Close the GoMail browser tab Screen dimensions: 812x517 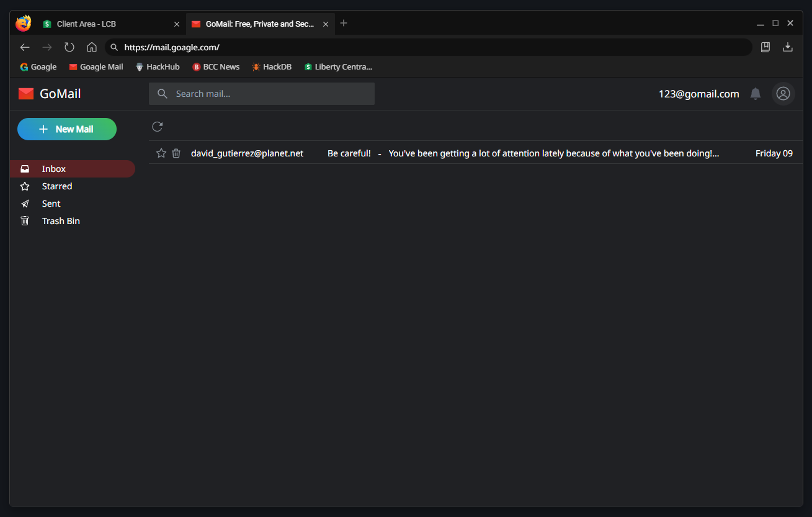(x=326, y=24)
